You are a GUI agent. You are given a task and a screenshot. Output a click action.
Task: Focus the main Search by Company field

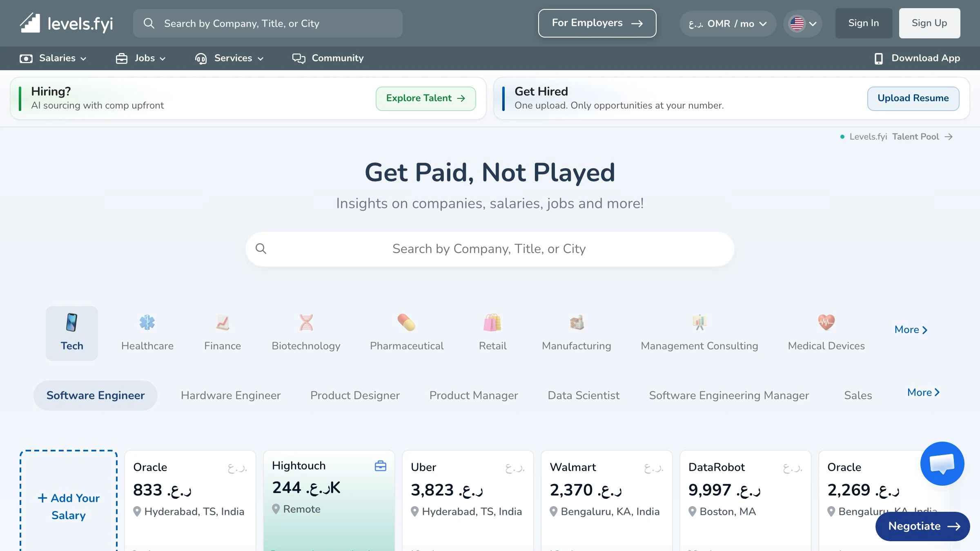click(490, 249)
